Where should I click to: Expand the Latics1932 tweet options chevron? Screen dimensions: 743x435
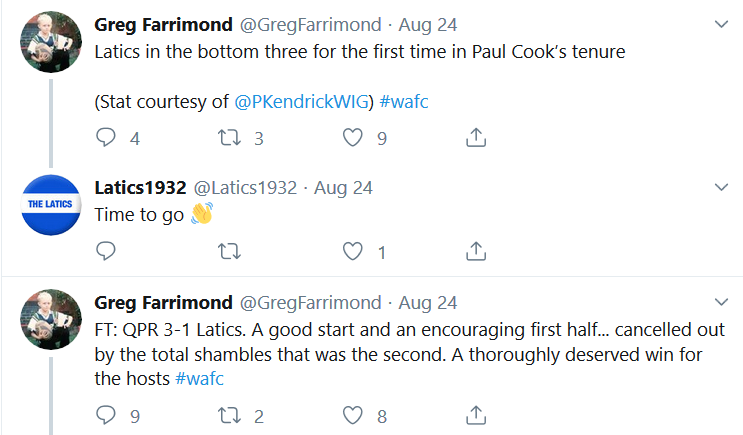(722, 187)
